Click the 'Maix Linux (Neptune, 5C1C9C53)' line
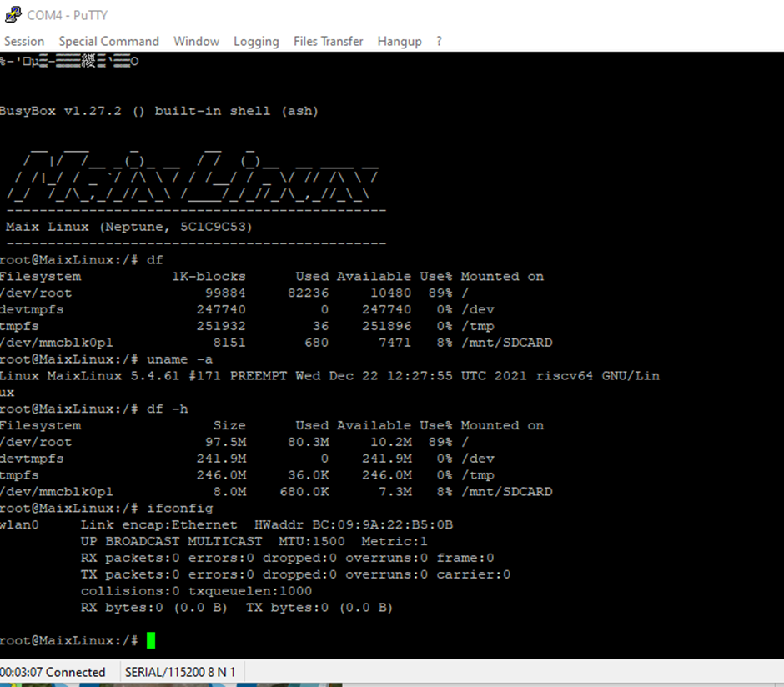Viewport: 784px width, 687px height. click(129, 227)
